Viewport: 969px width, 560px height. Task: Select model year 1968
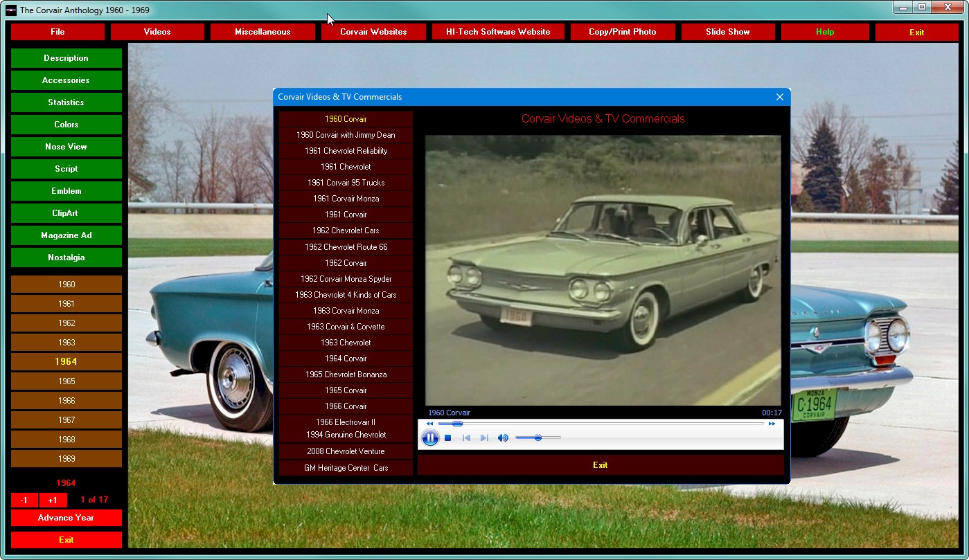coord(66,440)
